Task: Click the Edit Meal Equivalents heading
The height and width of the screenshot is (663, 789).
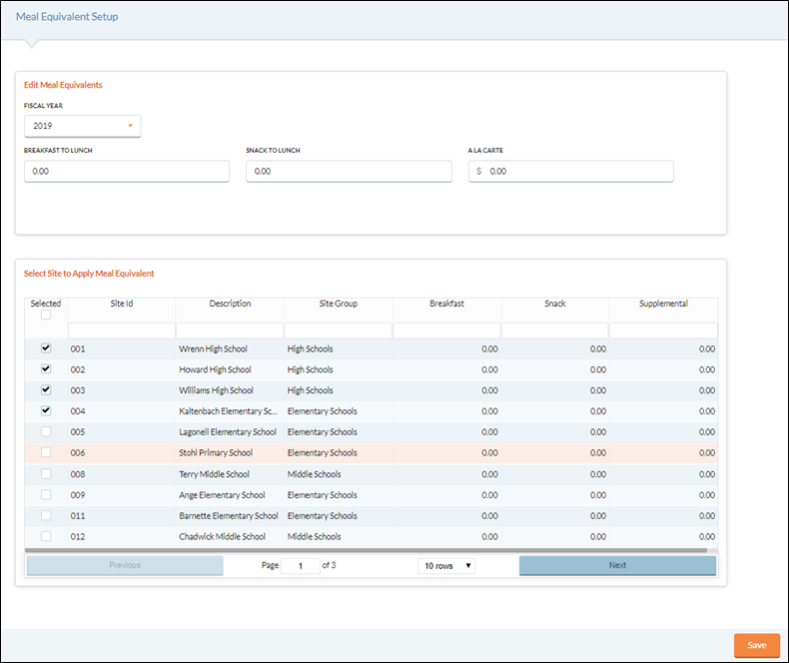Action: [63, 85]
